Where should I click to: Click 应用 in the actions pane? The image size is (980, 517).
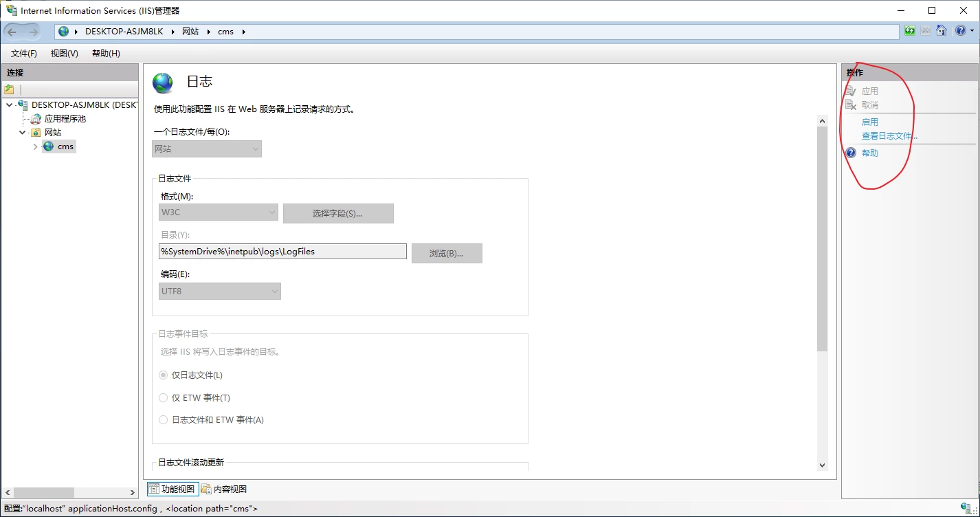(870, 91)
